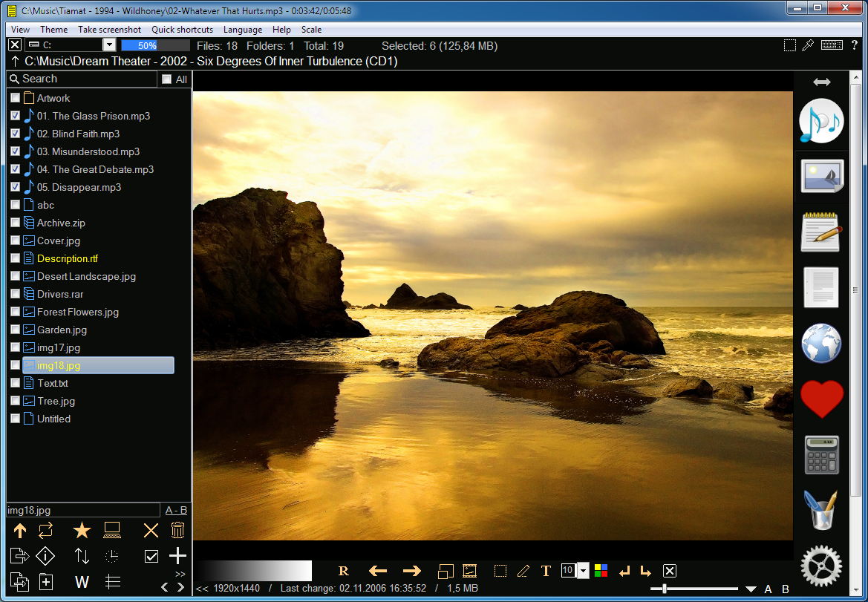Uncheck the 01. The Glass Prison.mp3 checkbox
The image size is (868, 602).
(x=16, y=116)
